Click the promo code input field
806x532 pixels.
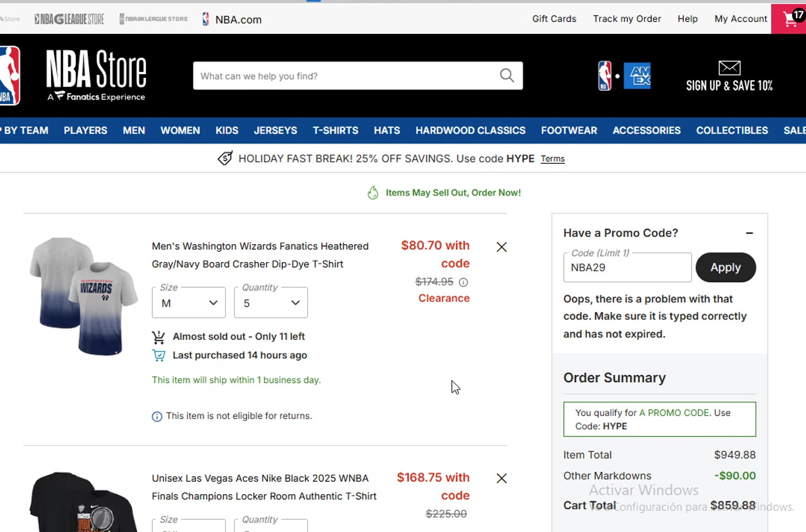point(627,267)
